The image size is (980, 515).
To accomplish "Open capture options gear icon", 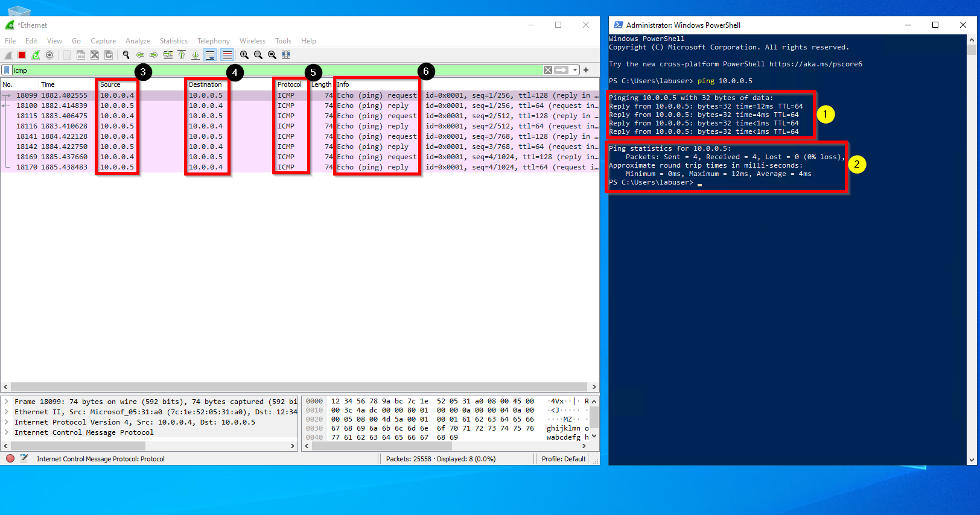I will coord(49,55).
